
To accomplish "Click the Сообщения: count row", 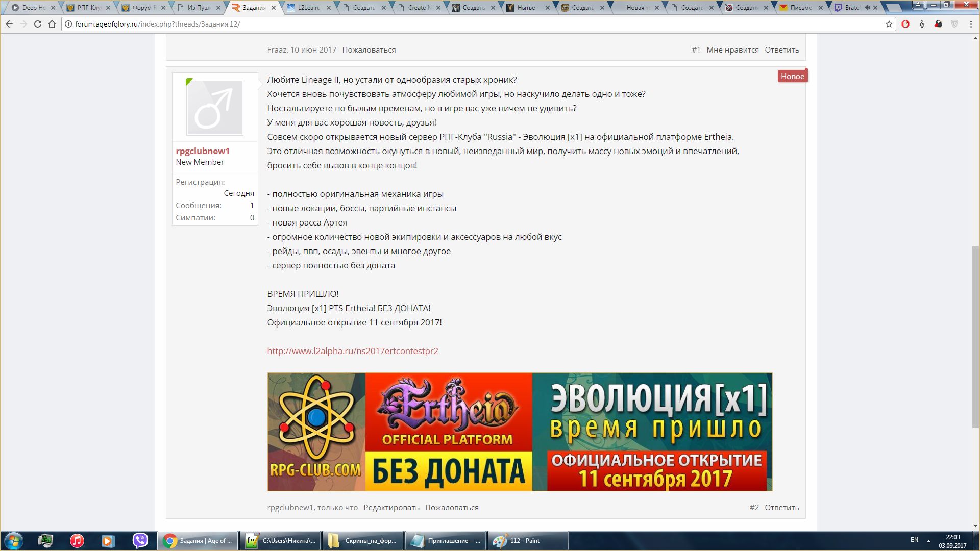I will click(215, 205).
